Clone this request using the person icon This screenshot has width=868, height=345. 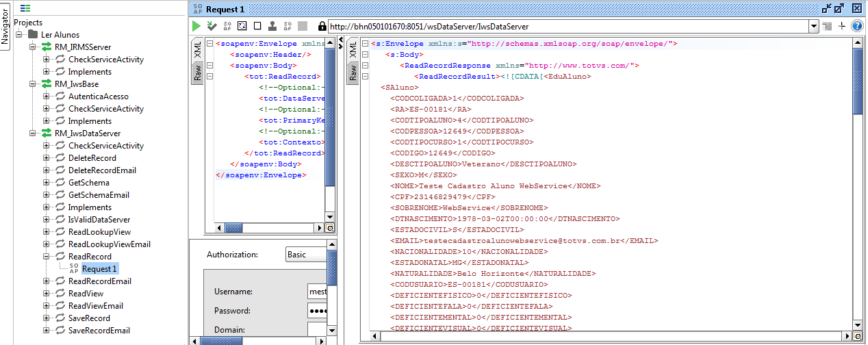272,26
